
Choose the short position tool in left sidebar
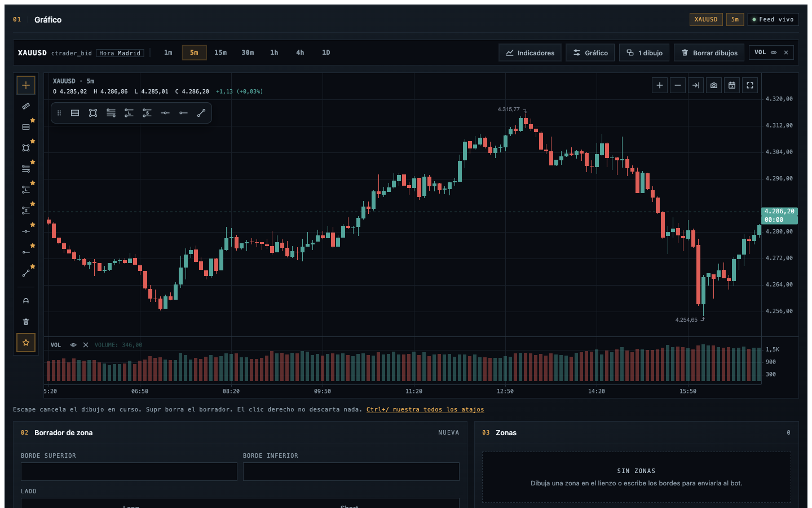click(26, 210)
